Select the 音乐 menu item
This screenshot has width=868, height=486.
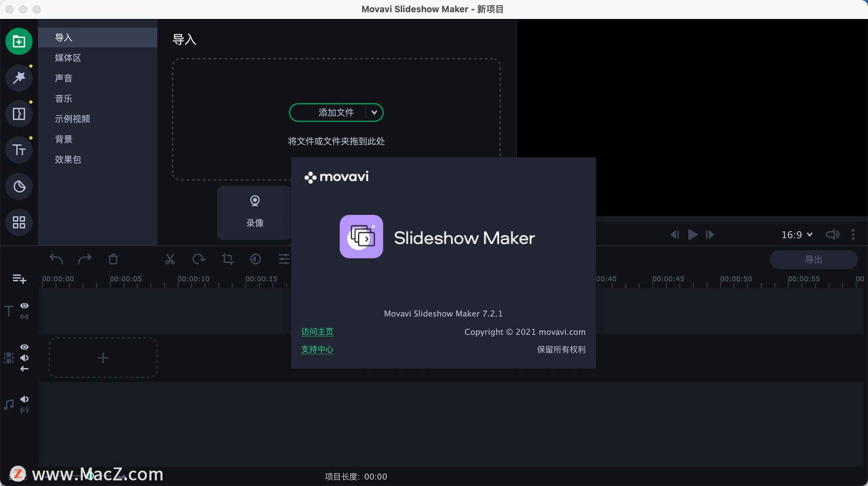(98, 98)
